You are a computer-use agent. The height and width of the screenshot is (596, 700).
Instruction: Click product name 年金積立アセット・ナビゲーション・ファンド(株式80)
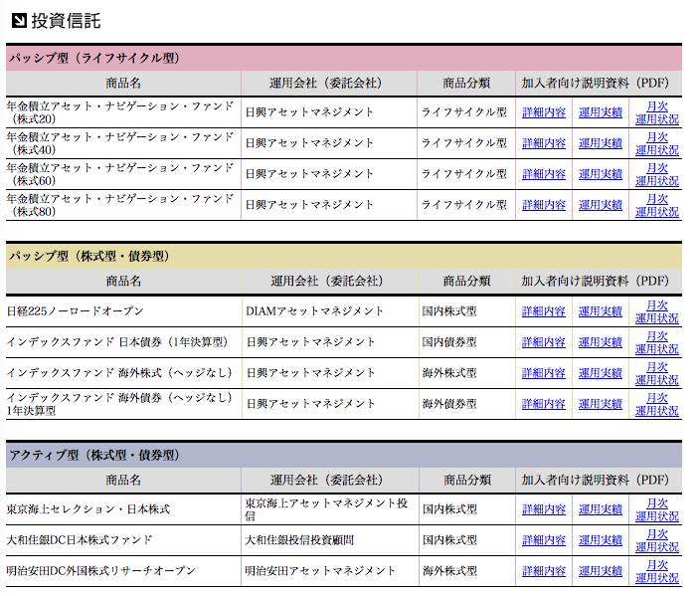120,205
